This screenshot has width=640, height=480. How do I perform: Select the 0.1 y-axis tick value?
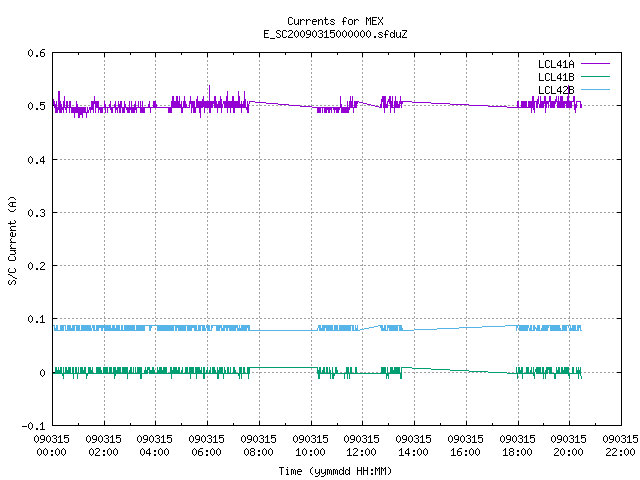click(x=36, y=319)
